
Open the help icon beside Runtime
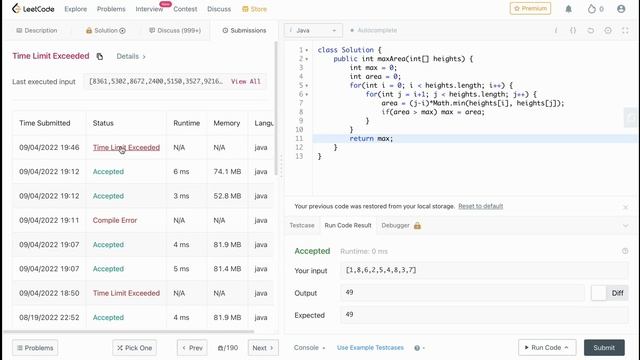[x=625, y=251]
